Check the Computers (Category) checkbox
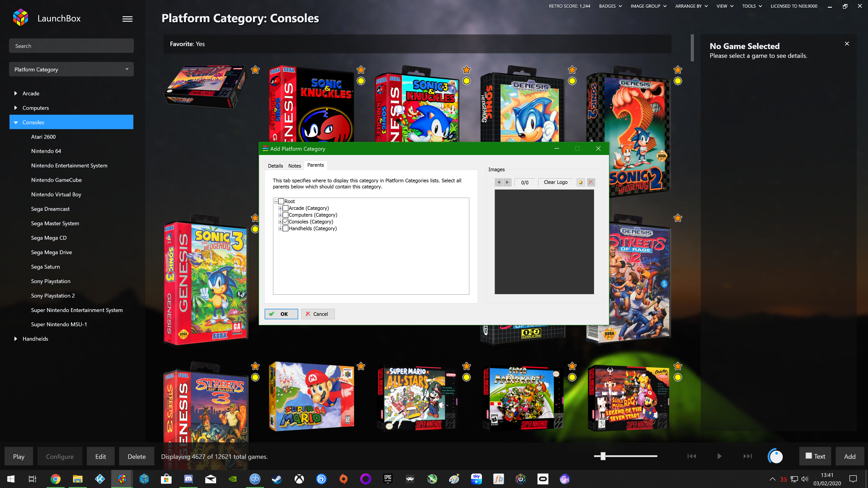 285,215
